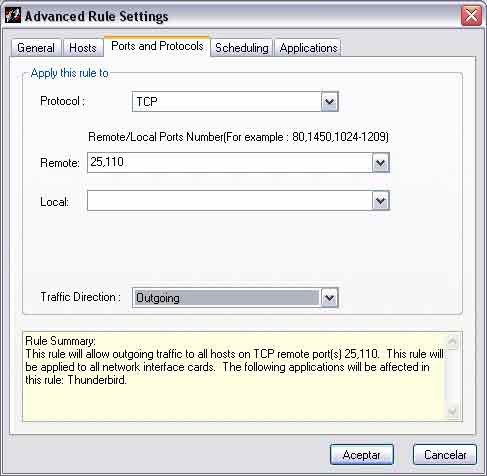Screen dimensions: 487x476
Task: Close the Advanced Rule Settings dialog
Action: pyautogui.click(x=471, y=15)
